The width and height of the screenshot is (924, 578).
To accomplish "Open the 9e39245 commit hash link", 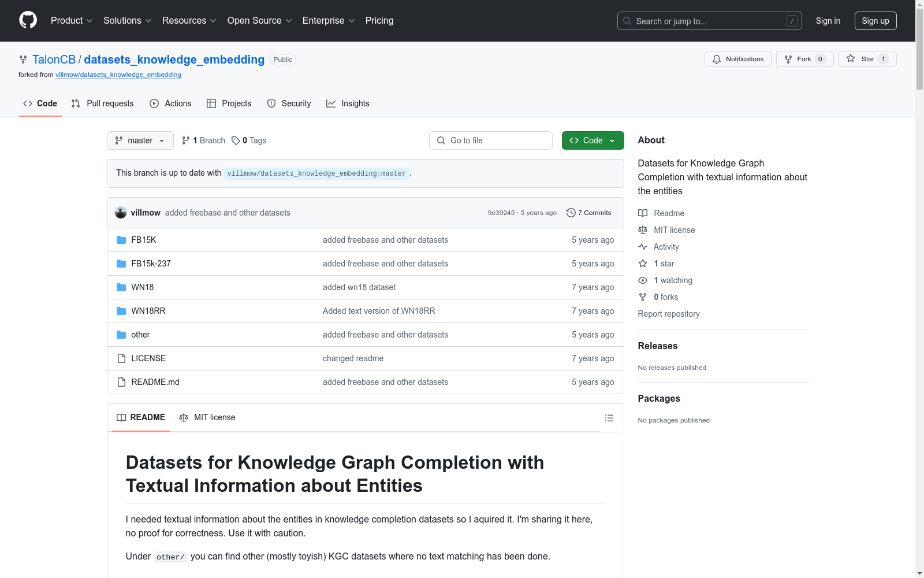I will click(501, 213).
